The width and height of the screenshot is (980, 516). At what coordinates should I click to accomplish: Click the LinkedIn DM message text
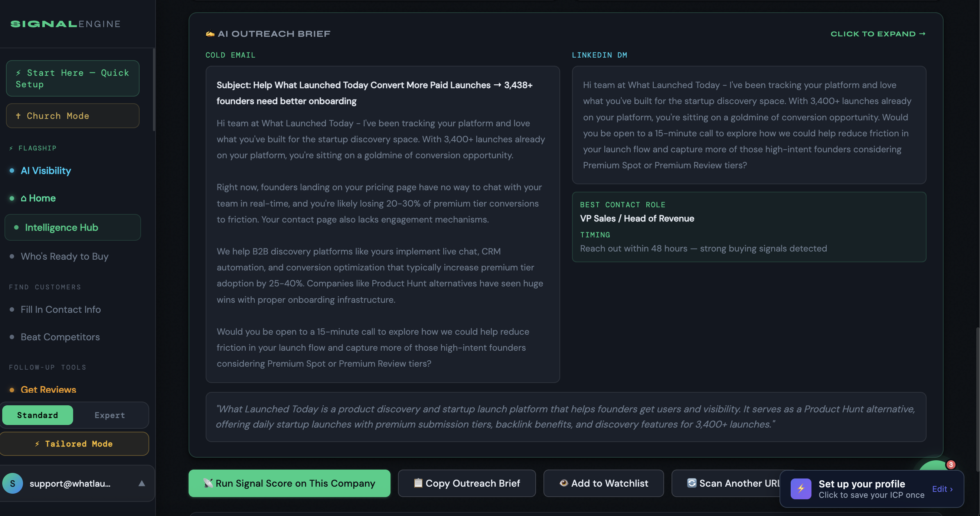(747, 125)
